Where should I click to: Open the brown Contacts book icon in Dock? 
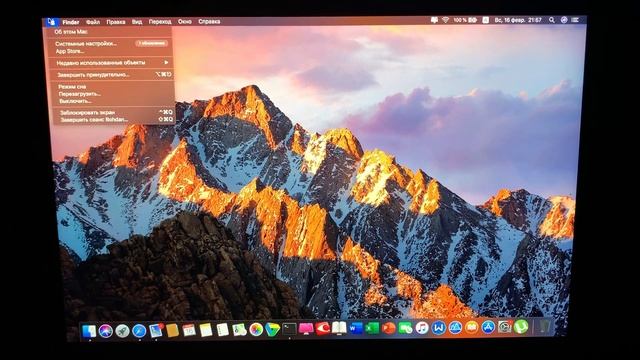[172, 331]
